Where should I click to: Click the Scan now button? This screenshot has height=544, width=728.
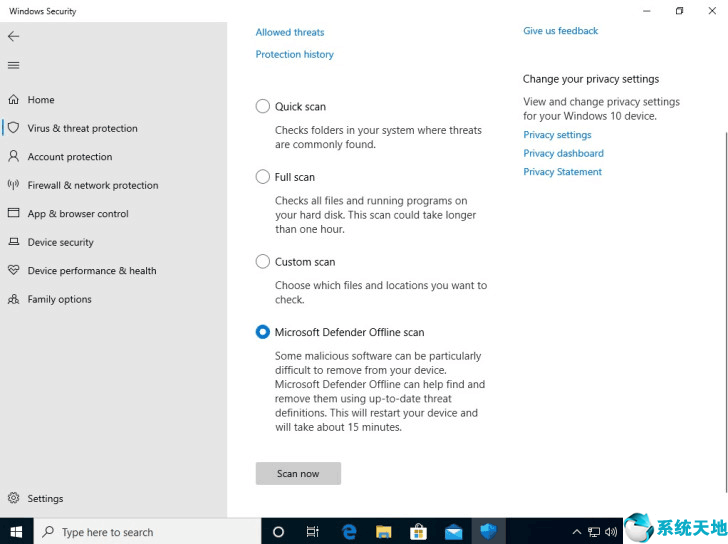(298, 473)
